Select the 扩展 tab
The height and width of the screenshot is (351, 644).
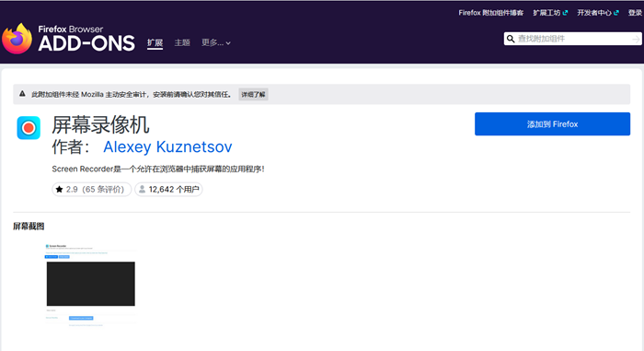[x=155, y=42]
